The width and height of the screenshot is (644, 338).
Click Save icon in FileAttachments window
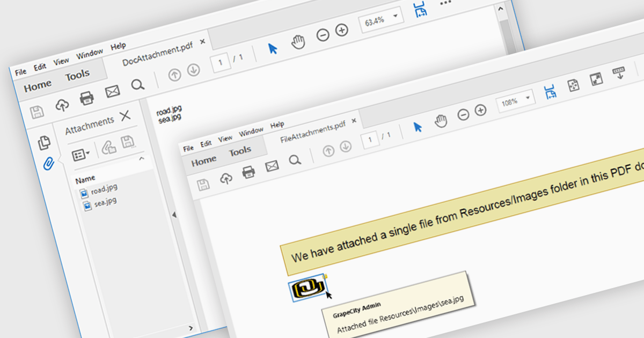(x=203, y=186)
